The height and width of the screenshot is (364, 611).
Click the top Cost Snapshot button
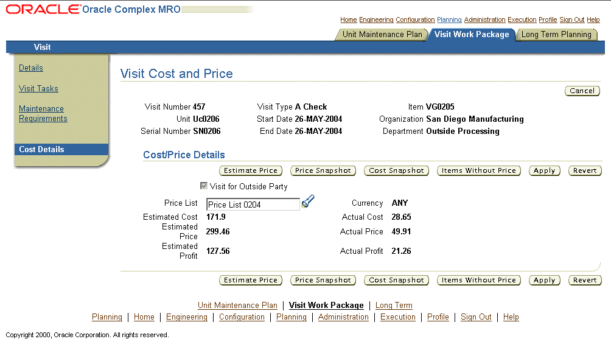[396, 170]
